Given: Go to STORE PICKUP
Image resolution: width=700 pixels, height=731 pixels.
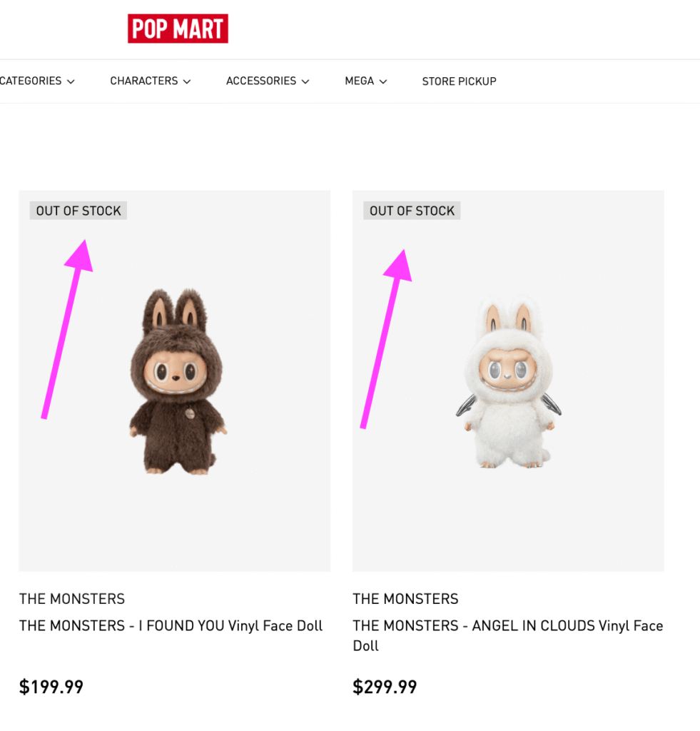Looking at the screenshot, I should (459, 81).
